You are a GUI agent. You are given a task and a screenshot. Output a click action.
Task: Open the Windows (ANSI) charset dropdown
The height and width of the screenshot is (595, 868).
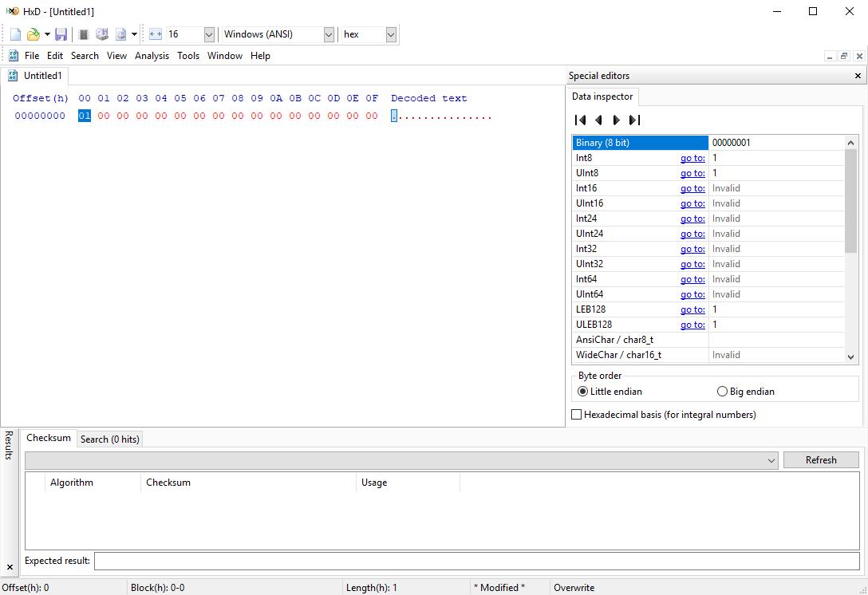(x=329, y=34)
